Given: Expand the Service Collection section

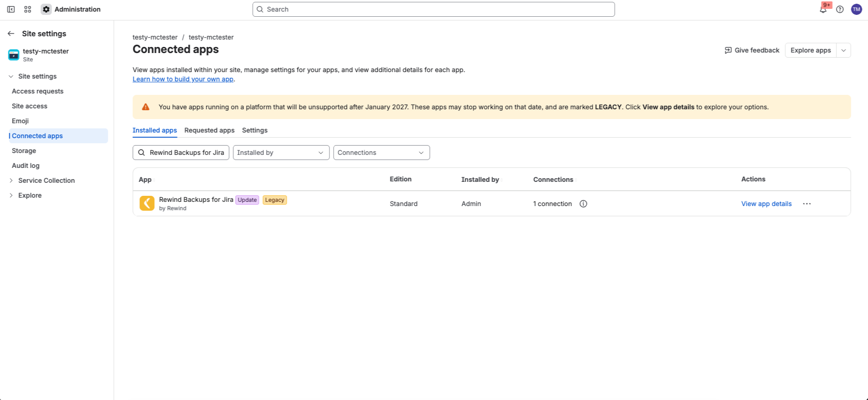Looking at the screenshot, I should tap(11, 180).
